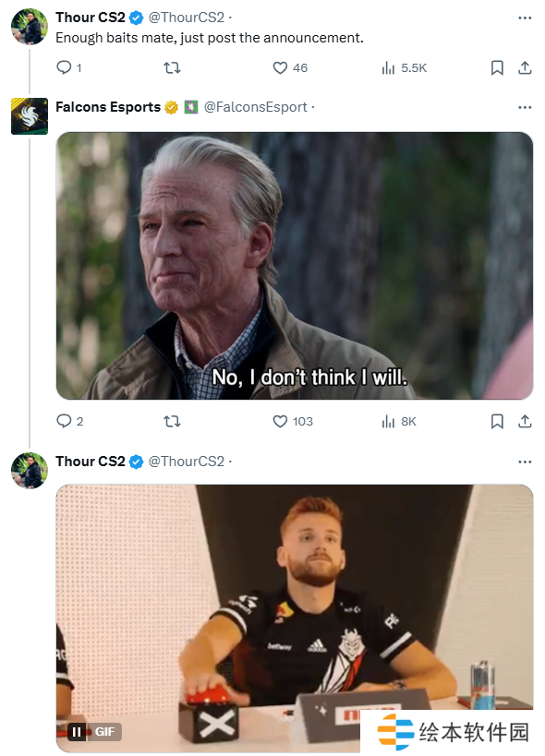View analytics showing 5.5K views
The width and height of the screenshot is (545, 756).
(x=405, y=67)
